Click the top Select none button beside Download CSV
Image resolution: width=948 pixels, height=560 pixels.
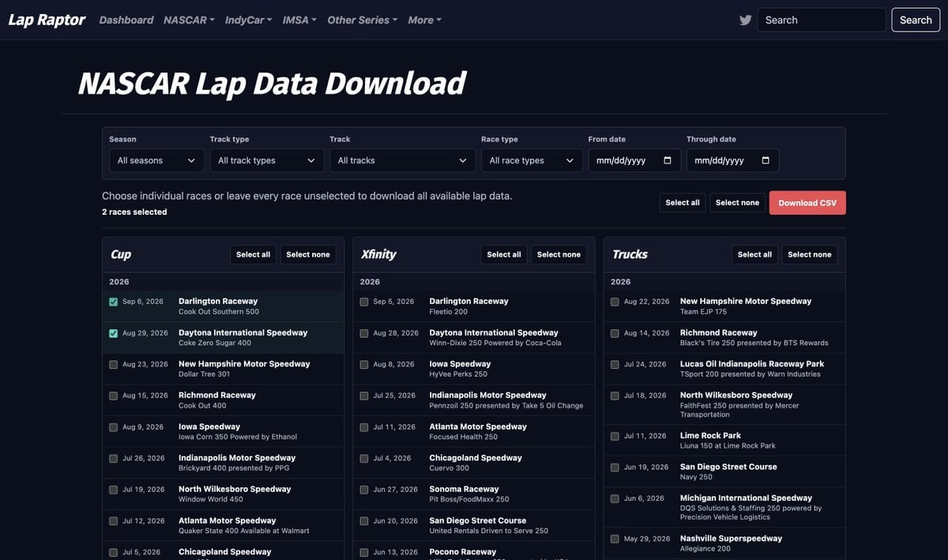[737, 203]
